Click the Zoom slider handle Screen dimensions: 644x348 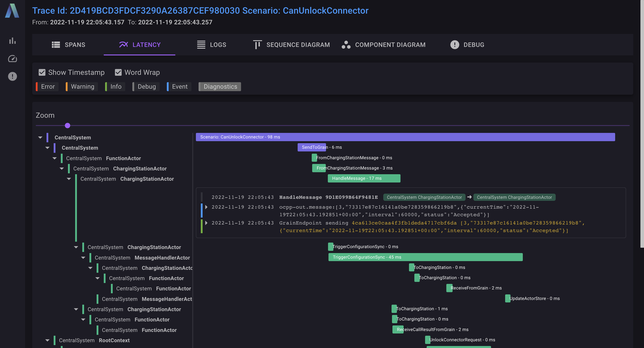click(68, 126)
